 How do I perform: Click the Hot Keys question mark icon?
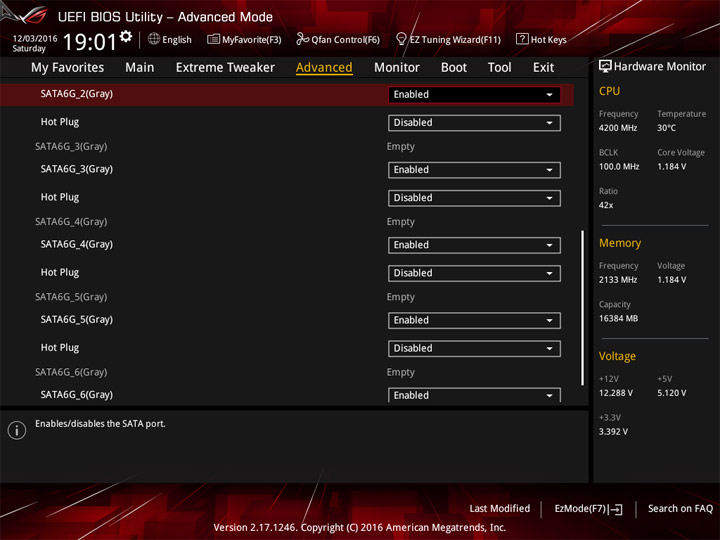tap(522, 39)
